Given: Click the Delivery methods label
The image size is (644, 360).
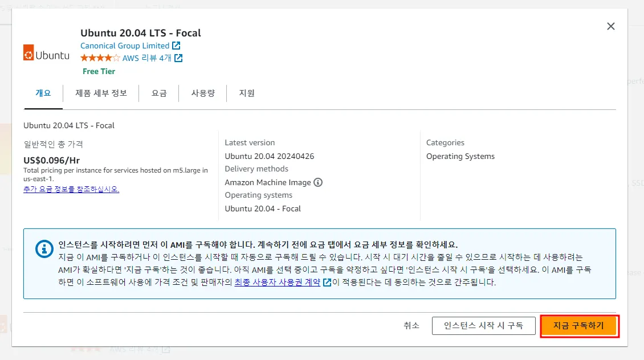Looking at the screenshot, I should 256,169.
